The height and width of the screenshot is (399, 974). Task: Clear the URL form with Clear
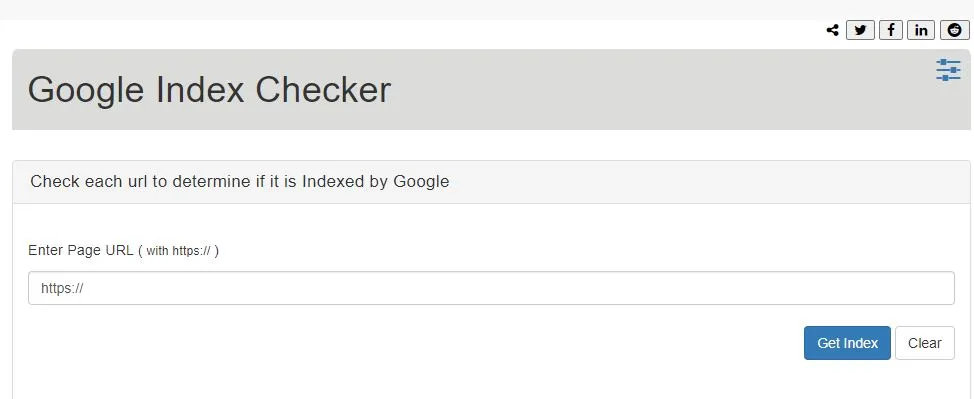pos(924,343)
